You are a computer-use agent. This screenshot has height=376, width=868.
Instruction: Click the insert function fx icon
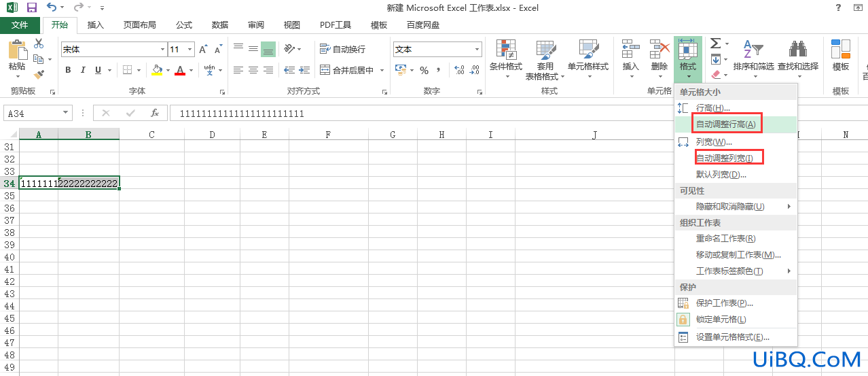tap(154, 114)
